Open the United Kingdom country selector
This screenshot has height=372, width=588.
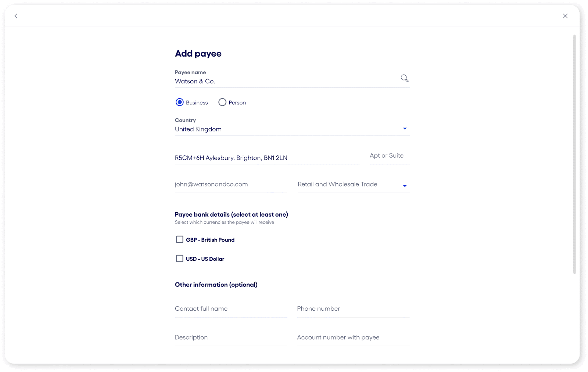pyautogui.click(x=257, y=129)
